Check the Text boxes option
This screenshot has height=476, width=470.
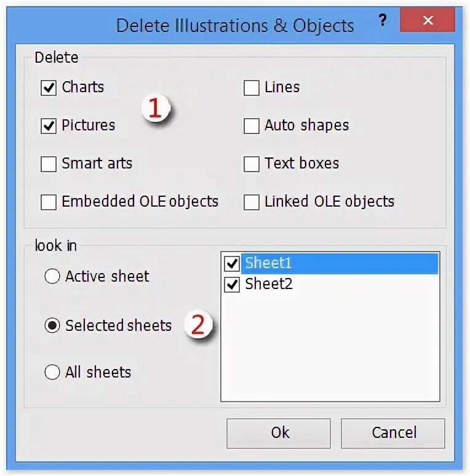pos(252,164)
